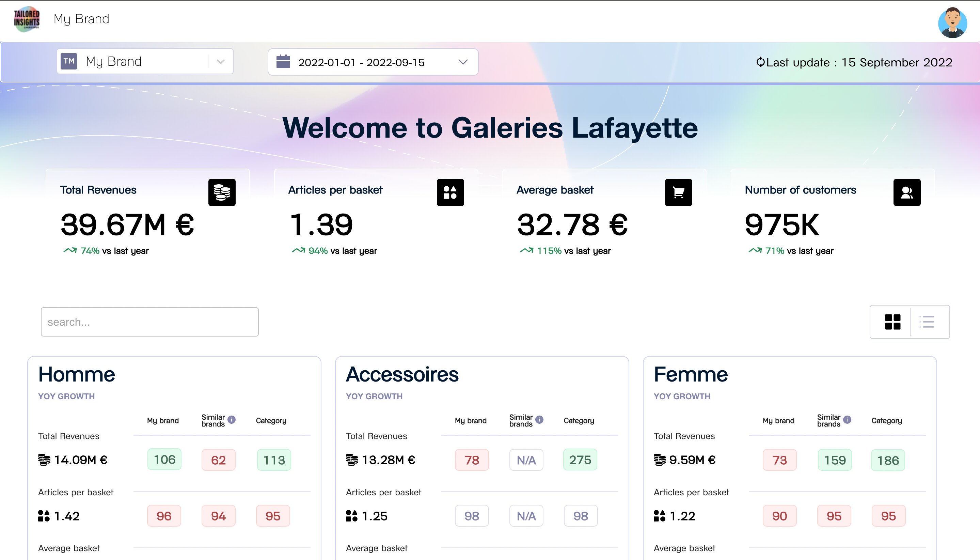Click the calendar icon in date picker
The height and width of the screenshot is (560, 980).
coord(283,62)
